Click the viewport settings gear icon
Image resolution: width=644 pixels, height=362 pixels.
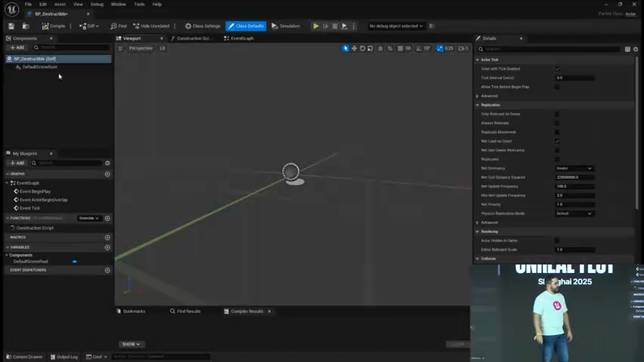120,48
